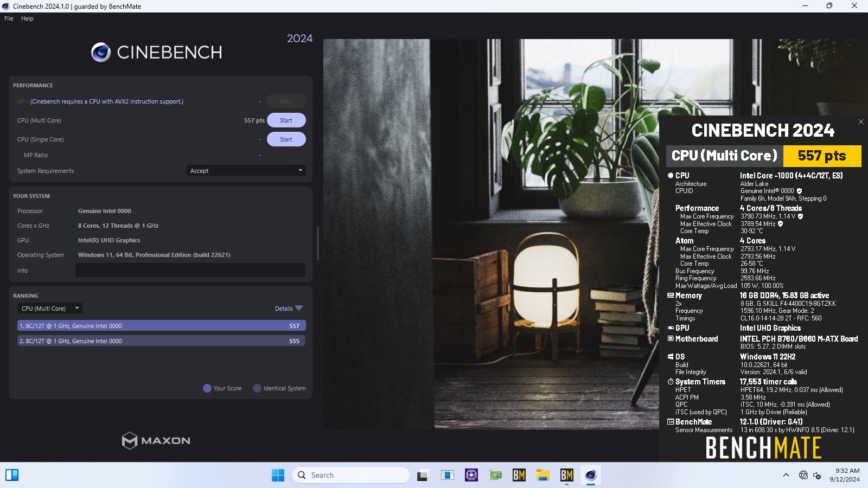Click the Info text field
Screen dimensions: 868x488
pyautogui.click(x=190, y=270)
